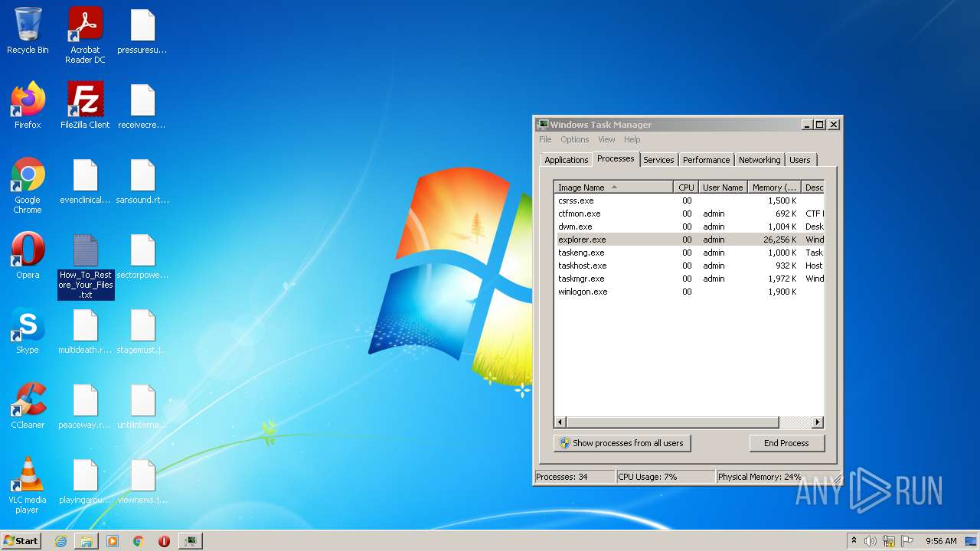Image resolution: width=980 pixels, height=551 pixels.
Task: Open Chrome from the taskbar
Action: tap(139, 541)
